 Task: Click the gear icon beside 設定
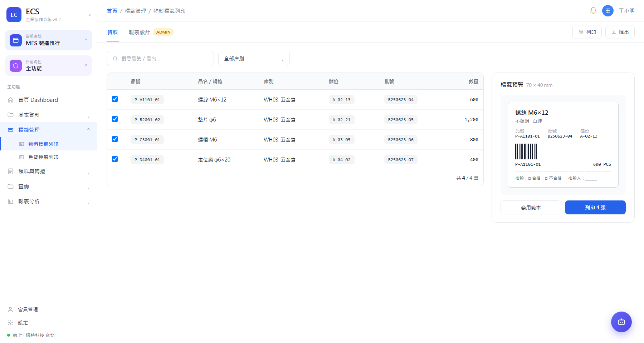[x=10, y=323]
